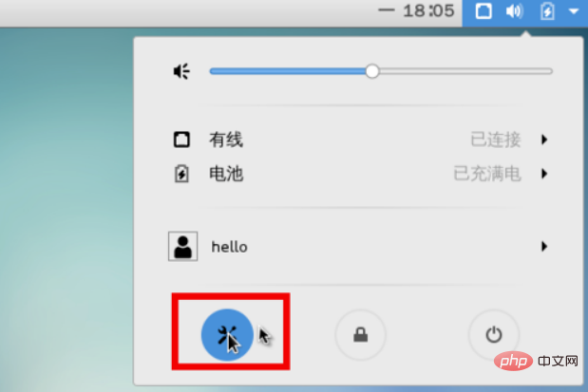Click the wired network icon in the menu
The width and height of the screenshot is (588, 392).
click(181, 140)
